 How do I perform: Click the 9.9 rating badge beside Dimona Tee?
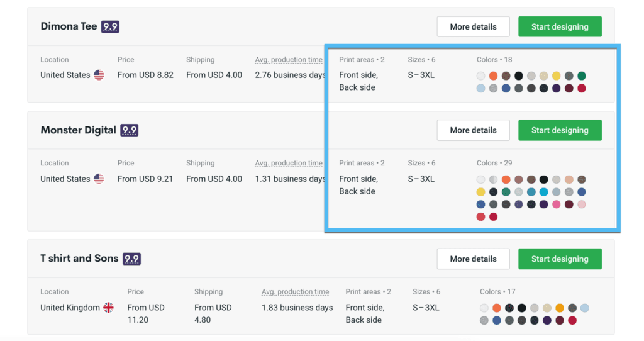(x=110, y=26)
